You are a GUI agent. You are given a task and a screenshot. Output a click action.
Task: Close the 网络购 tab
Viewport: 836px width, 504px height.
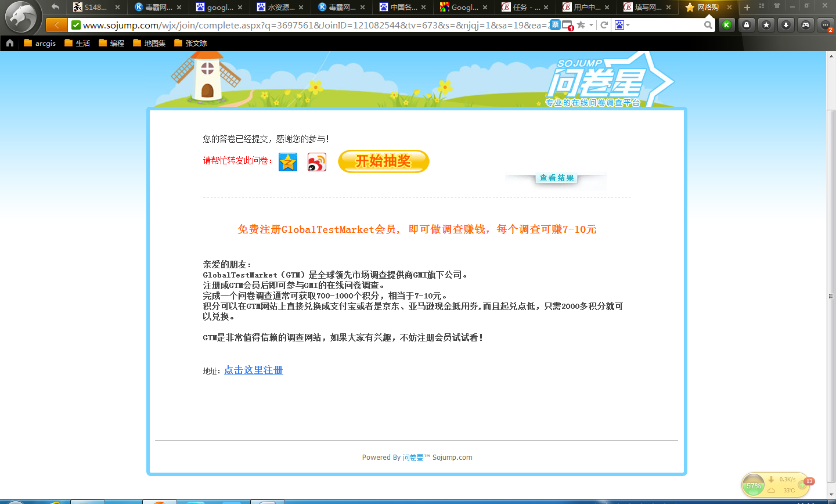coord(729,8)
